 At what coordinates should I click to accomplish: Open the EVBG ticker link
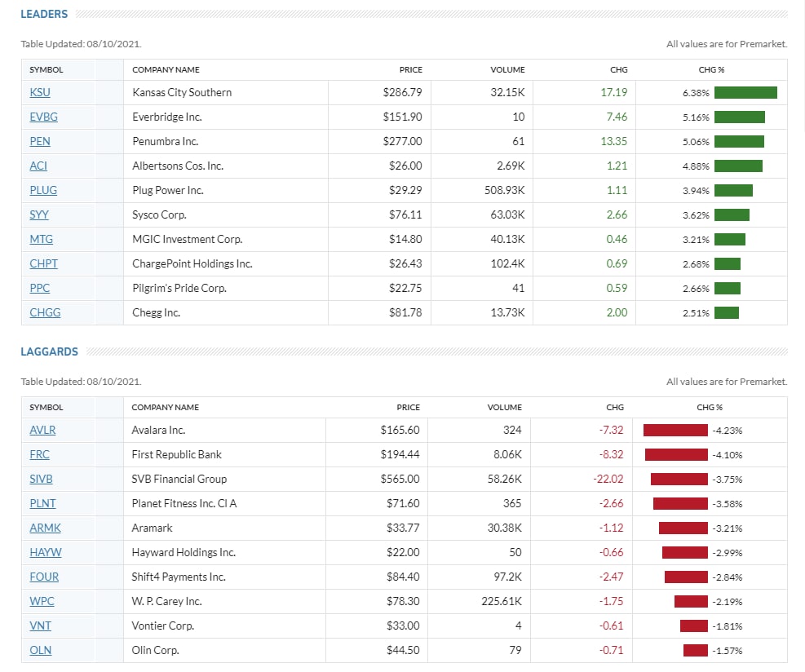(x=44, y=117)
